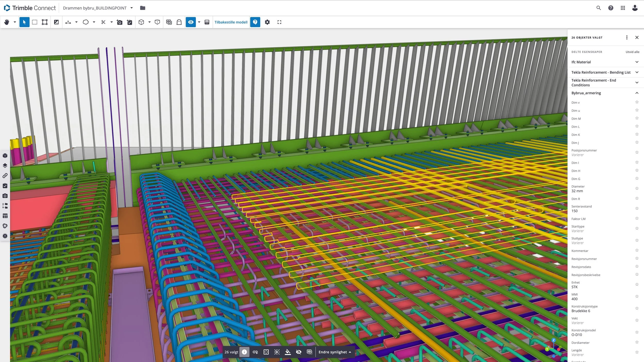Open the eye visibility dropdown arrow
Screen dimensions: 644x362
tap(199, 22)
